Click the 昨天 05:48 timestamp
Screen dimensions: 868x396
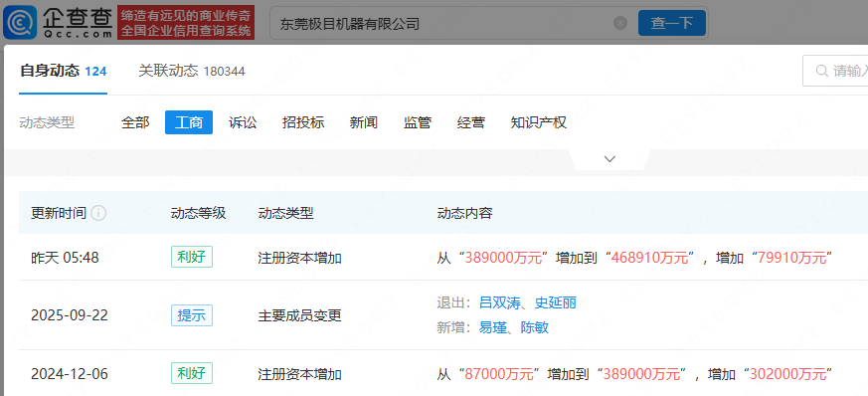tap(65, 258)
